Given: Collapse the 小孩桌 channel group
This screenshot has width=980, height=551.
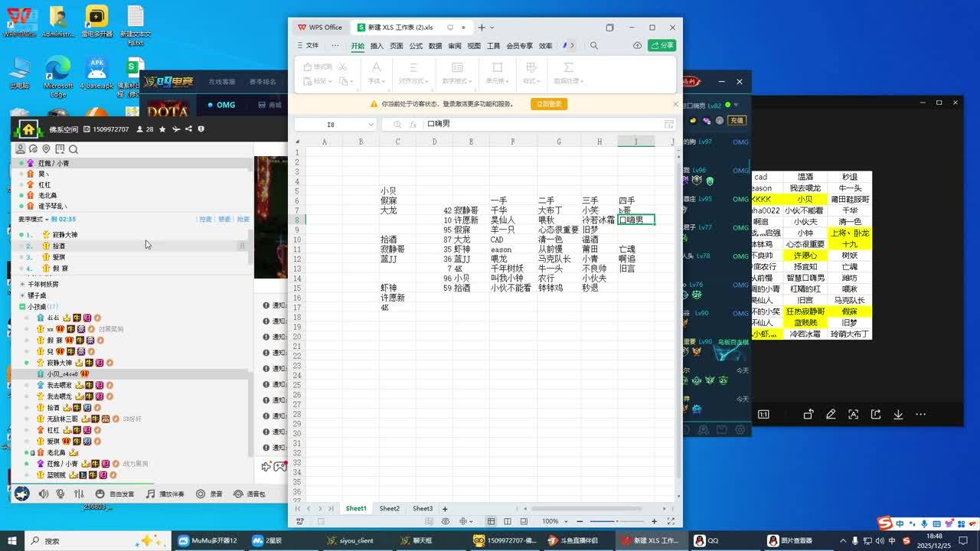Looking at the screenshot, I should 21,306.
